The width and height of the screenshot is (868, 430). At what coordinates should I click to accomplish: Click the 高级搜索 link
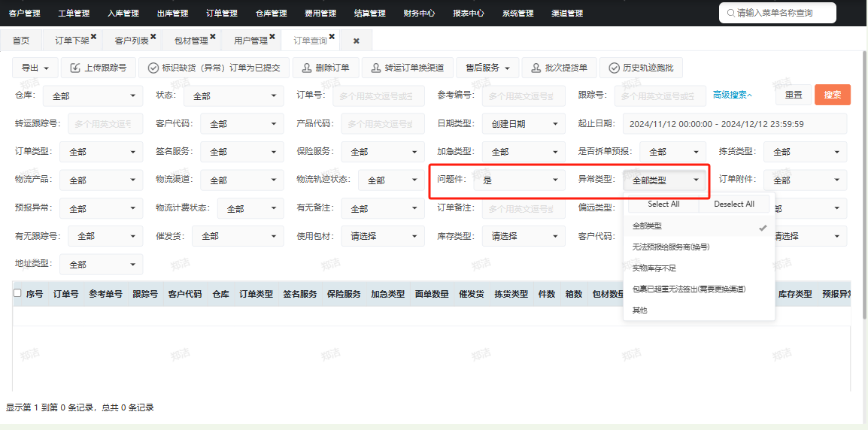click(x=733, y=95)
